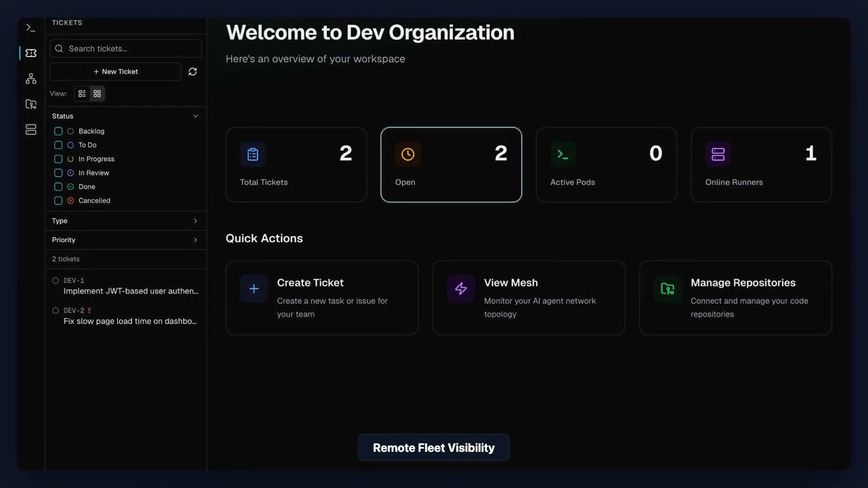Select the Online Runners stat card

pyautogui.click(x=762, y=165)
